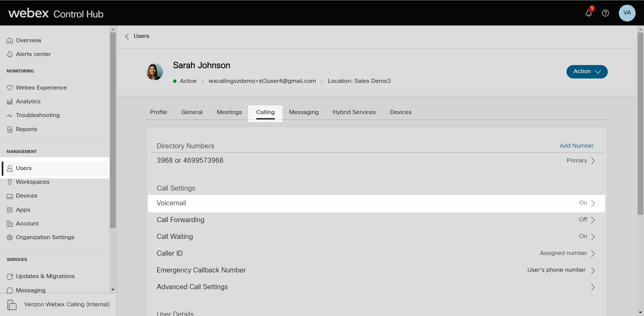
Task: Open the Webex Experience monitoring page
Action: click(x=10, y=88)
